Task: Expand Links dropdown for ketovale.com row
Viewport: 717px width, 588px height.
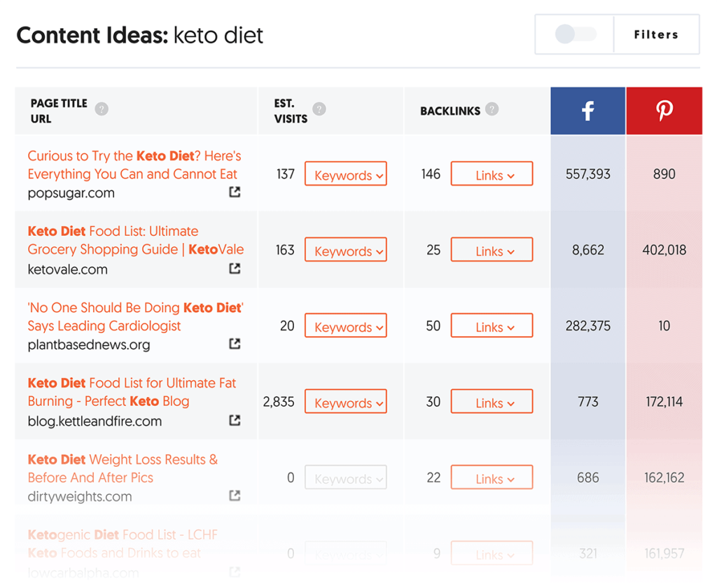Action: (492, 250)
